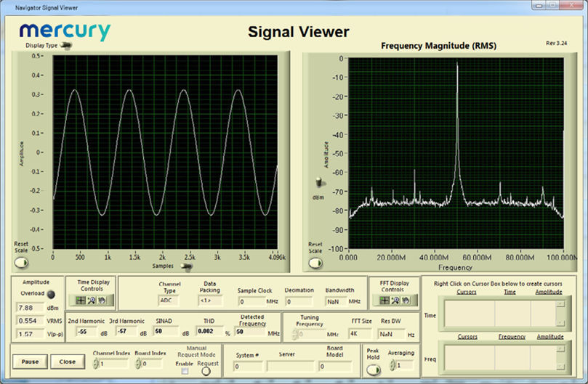Toggle the Display Type switch

(67, 45)
